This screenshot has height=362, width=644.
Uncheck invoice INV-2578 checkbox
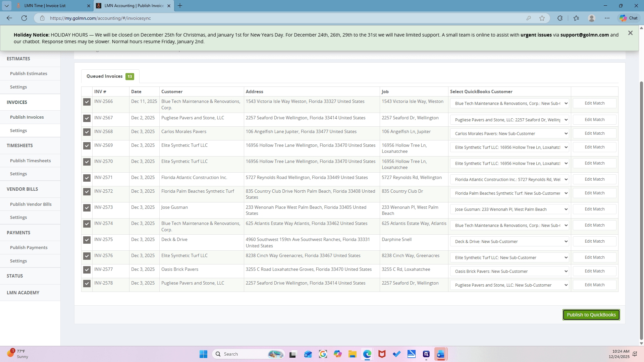(87, 284)
